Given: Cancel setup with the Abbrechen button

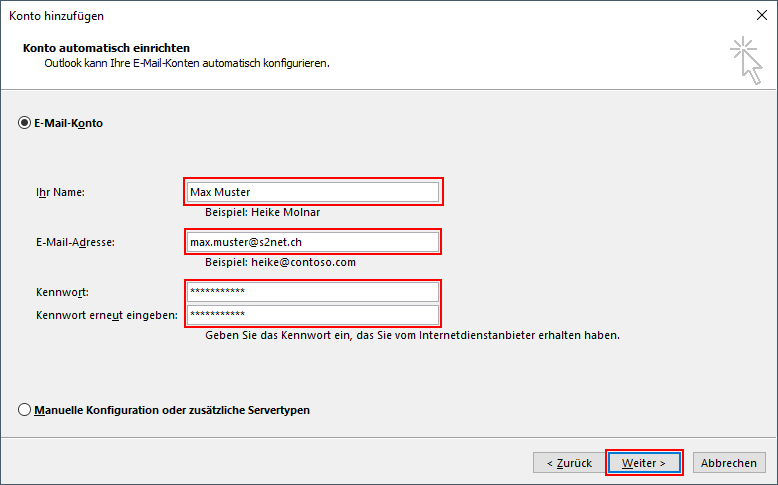Looking at the screenshot, I should (728, 463).
